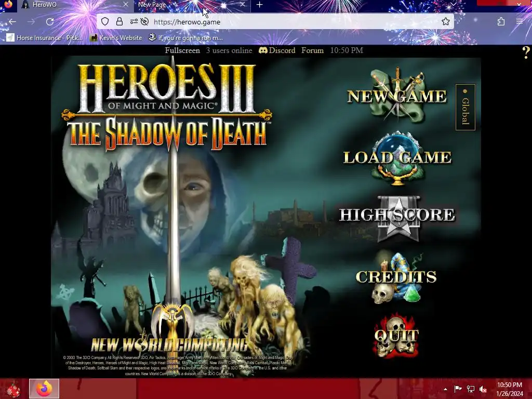532x399 pixels.
Task: Open site permissions icon in address bar
Action: click(x=134, y=22)
